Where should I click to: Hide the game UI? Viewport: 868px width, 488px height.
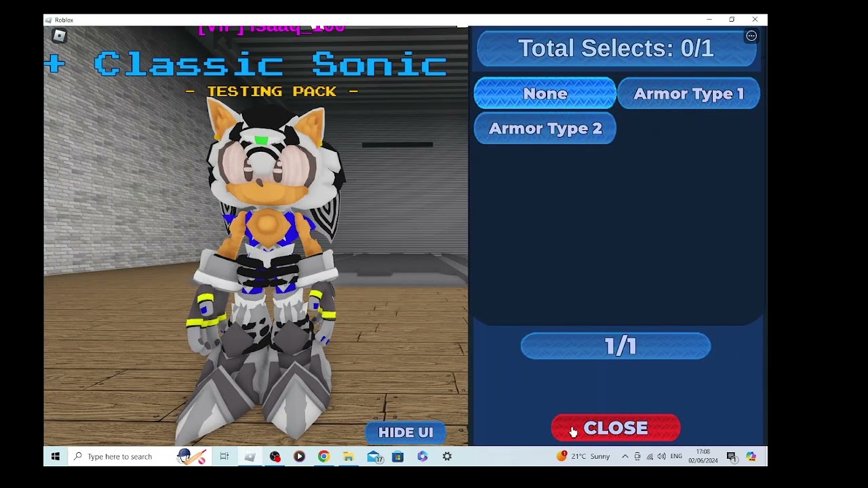[x=406, y=432]
